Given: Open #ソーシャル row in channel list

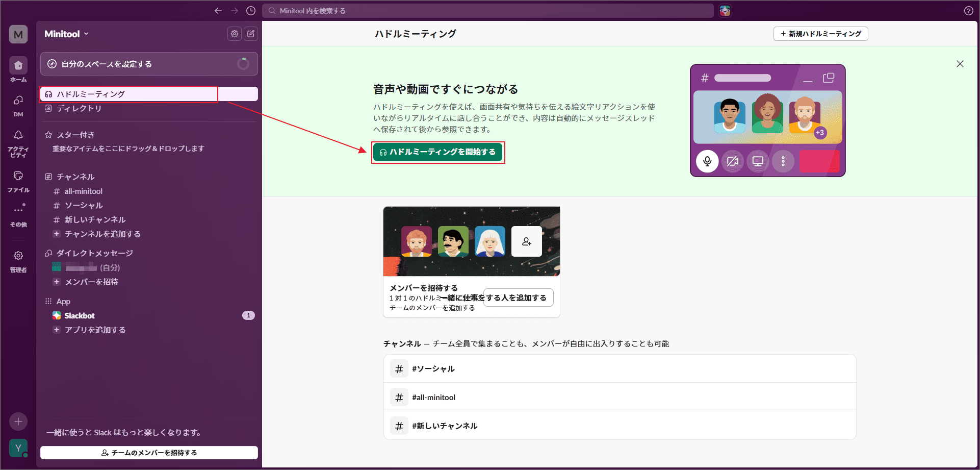Looking at the screenshot, I should pos(620,369).
